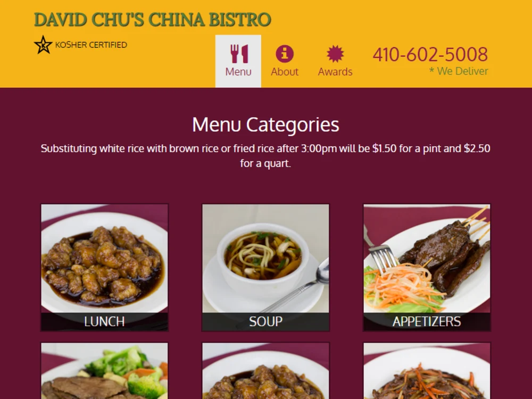The height and width of the screenshot is (399, 532).
Task: Open the shredded carrot dish tile
Action: [x=427, y=371]
